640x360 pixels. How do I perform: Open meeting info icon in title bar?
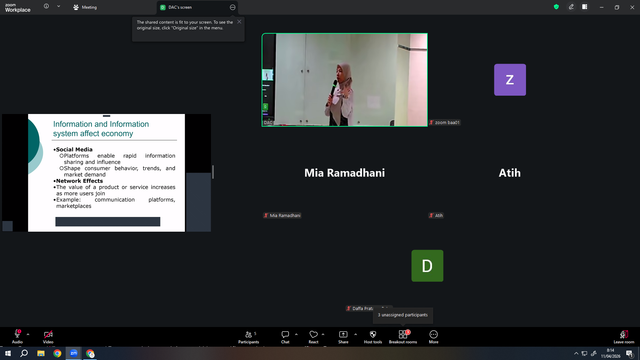pos(46,7)
